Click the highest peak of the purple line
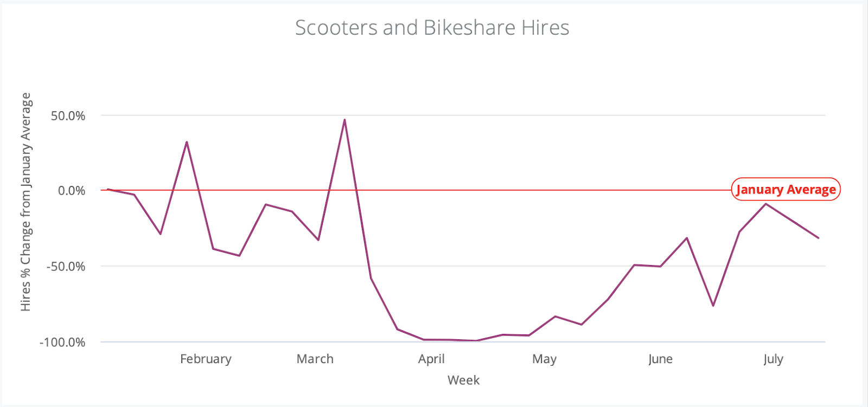 coord(344,120)
